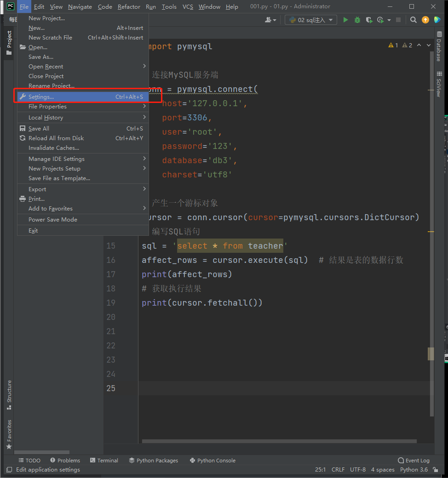Viewport: 448px width, 478px height.
Task: Toggle Power Save Mode in File menu
Action: coord(53,219)
